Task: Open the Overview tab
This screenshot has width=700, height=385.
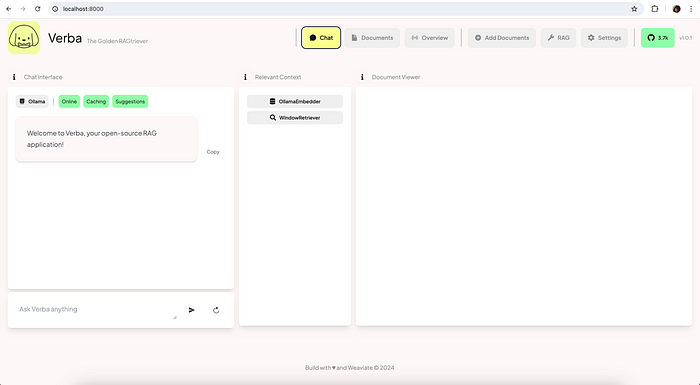Action: click(x=429, y=38)
